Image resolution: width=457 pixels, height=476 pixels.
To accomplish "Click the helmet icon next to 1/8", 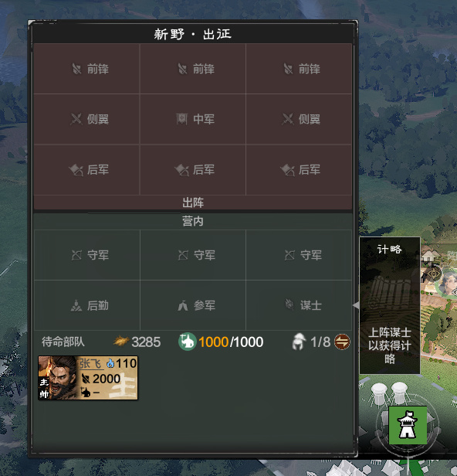I will pos(299,342).
